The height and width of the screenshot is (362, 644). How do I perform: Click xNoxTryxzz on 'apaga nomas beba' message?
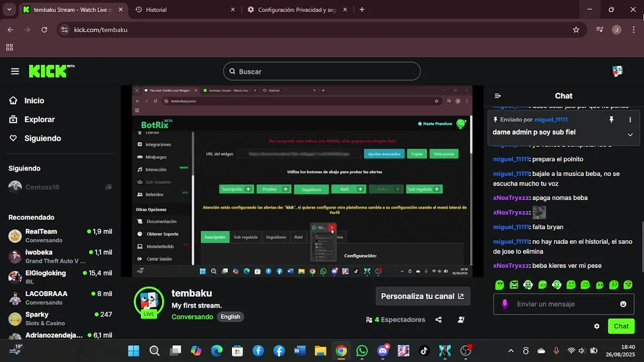[x=511, y=198]
